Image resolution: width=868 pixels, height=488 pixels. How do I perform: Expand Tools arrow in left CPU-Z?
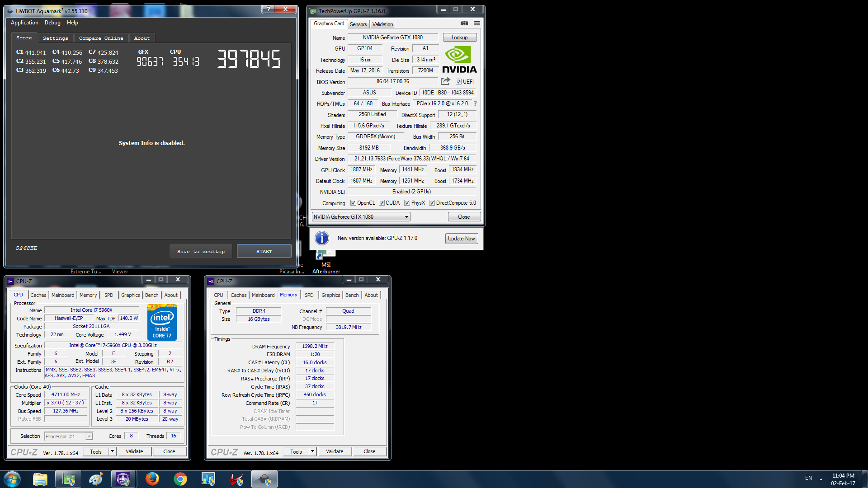pyautogui.click(x=112, y=451)
